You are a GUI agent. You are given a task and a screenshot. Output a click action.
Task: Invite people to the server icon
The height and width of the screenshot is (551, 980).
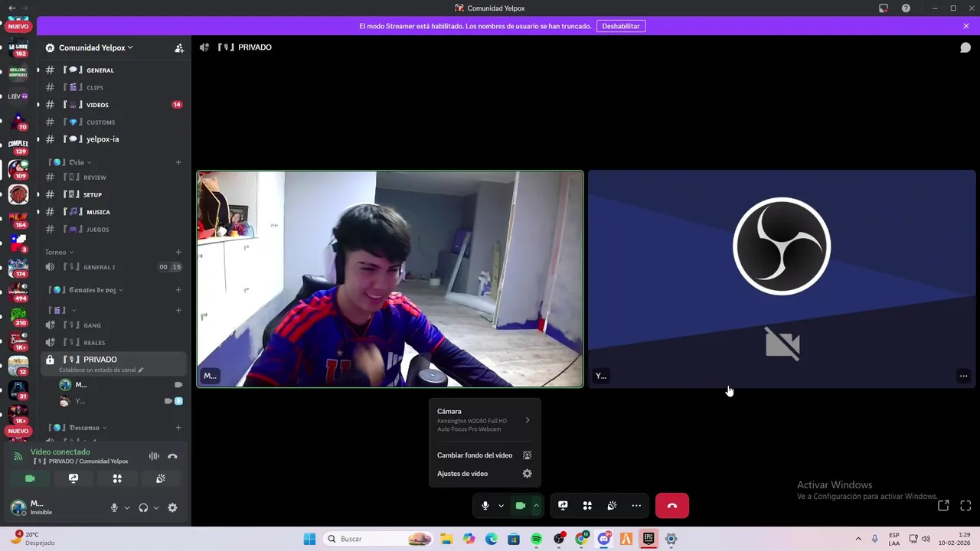[179, 47]
